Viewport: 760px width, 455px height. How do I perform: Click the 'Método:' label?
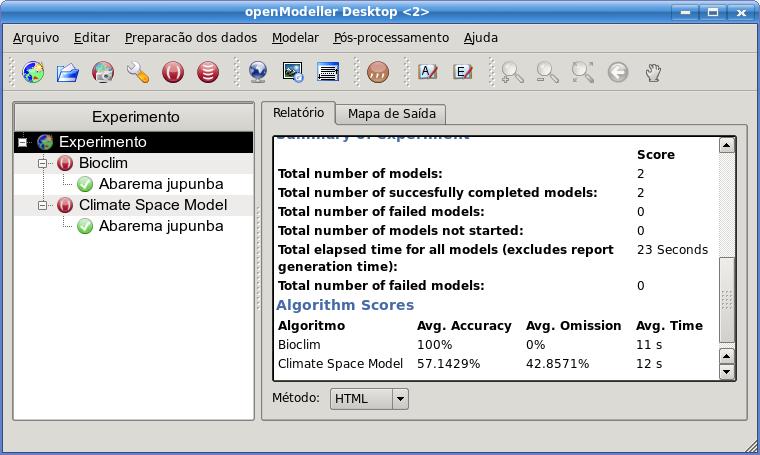(296, 398)
